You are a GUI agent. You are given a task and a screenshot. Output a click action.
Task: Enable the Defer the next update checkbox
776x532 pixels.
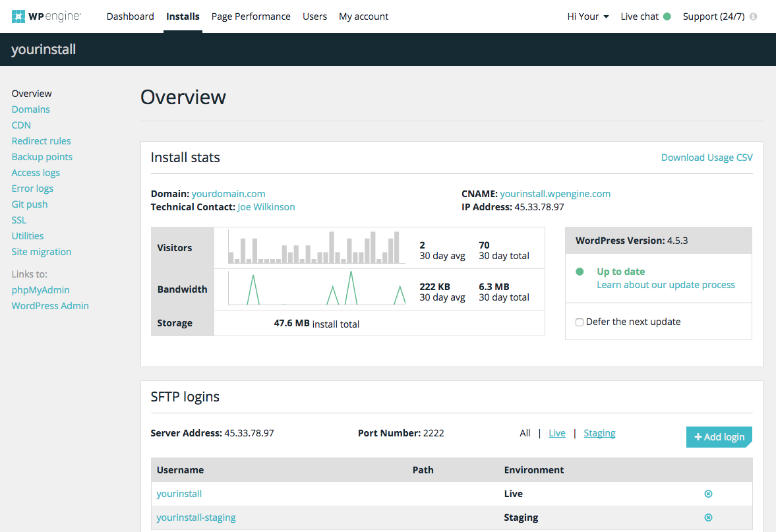coord(579,321)
